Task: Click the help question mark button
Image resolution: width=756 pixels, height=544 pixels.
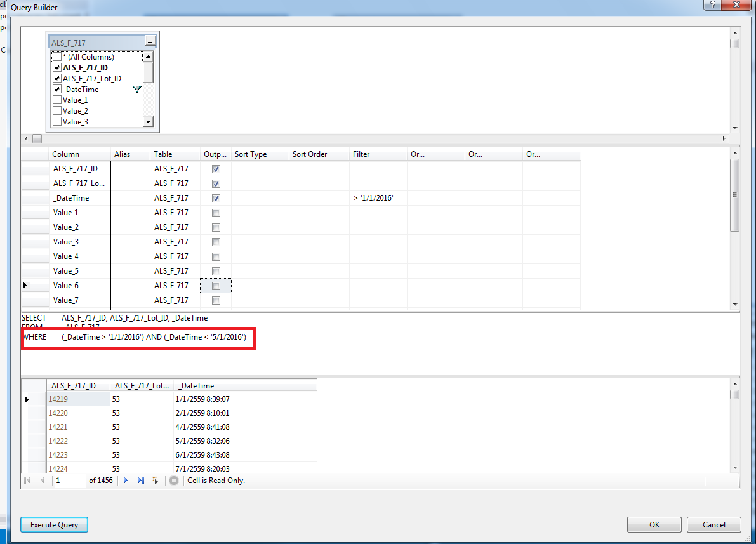Action: (712, 5)
